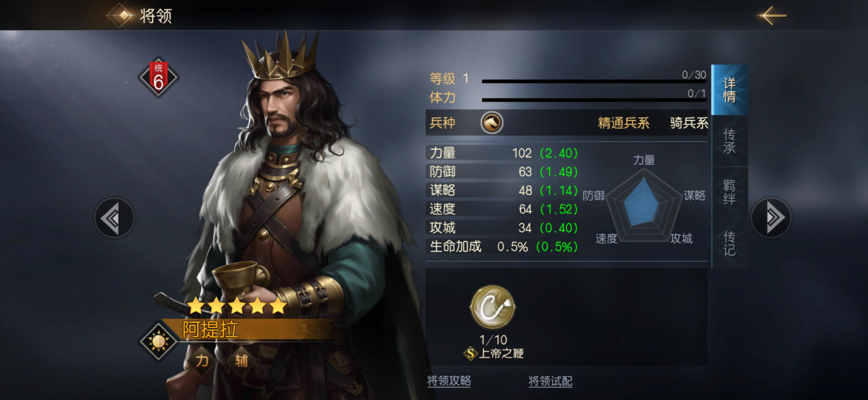Viewport: 868px width, 400px height.
Task: Tap the level experience progress bar
Action: (594, 81)
